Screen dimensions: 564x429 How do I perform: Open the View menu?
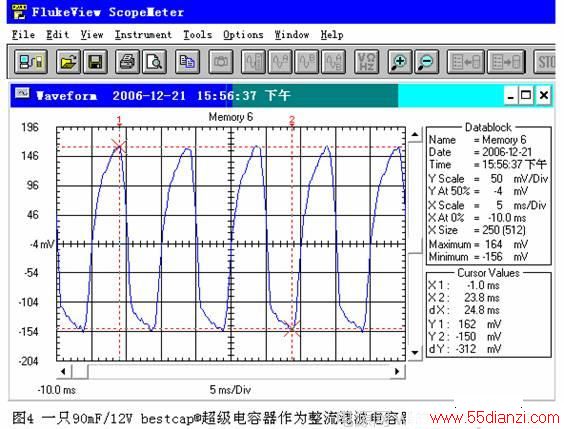click(92, 35)
